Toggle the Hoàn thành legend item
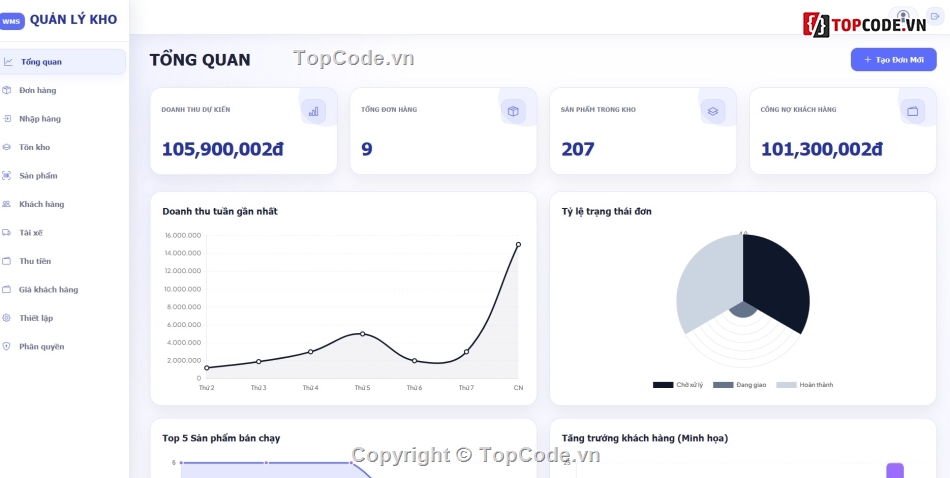This screenshot has height=478, width=950. click(805, 385)
